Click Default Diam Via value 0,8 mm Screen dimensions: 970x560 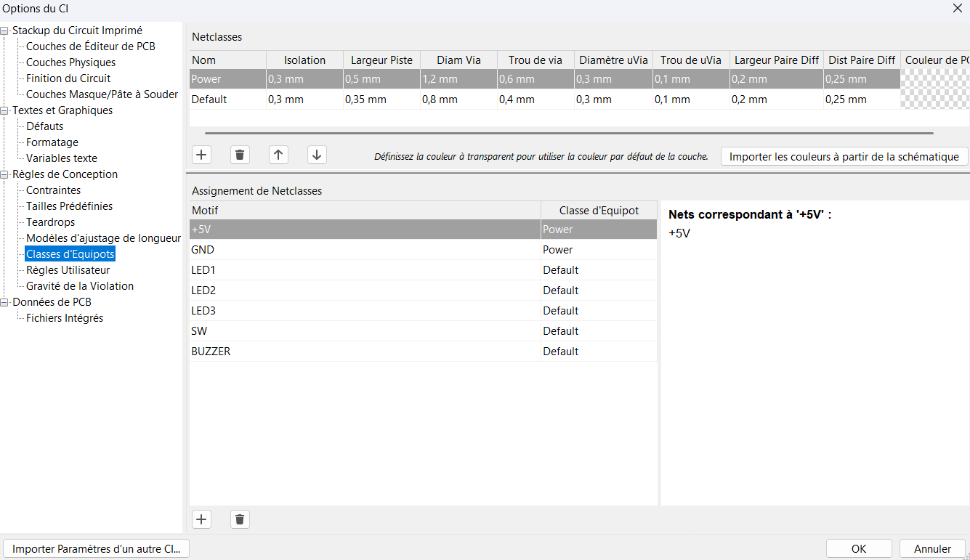pyautogui.click(x=458, y=100)
